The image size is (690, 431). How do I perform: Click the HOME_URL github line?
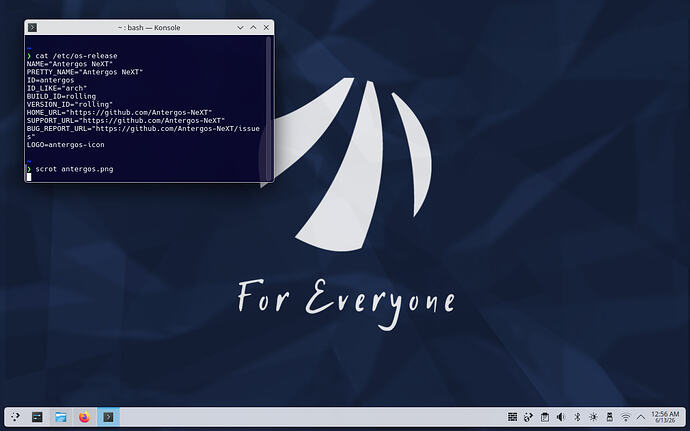(119, 112)
